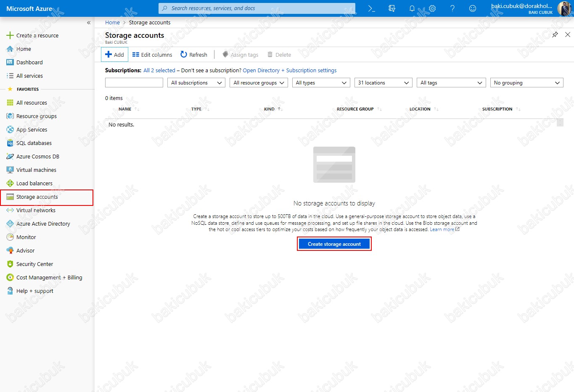Expand the 31 locations dropdown

(x=383, y=83)
